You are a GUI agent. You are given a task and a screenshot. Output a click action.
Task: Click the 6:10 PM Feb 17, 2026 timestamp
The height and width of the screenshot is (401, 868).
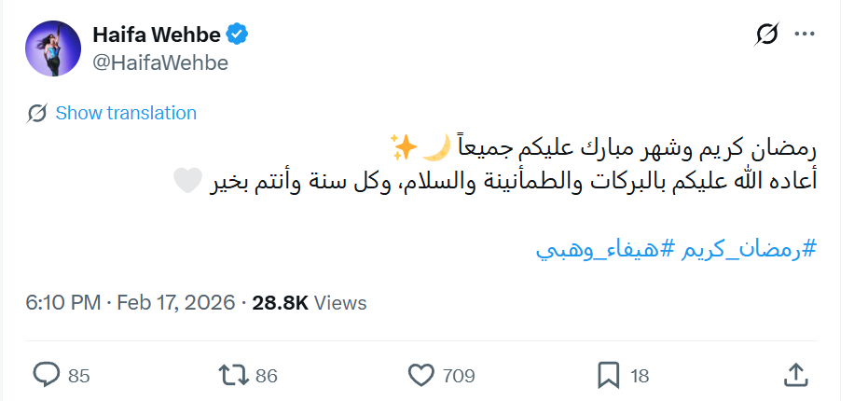pos(131,303)
